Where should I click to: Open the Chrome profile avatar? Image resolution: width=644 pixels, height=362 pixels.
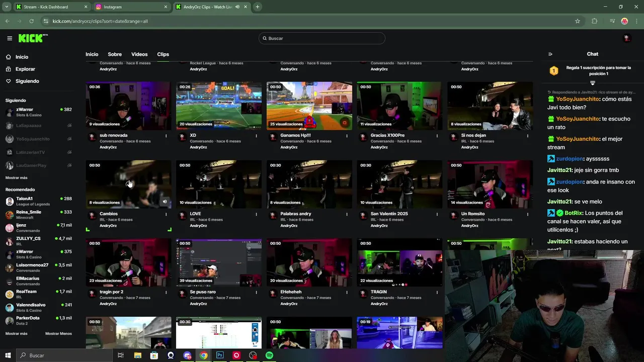(x=624, y=21)
